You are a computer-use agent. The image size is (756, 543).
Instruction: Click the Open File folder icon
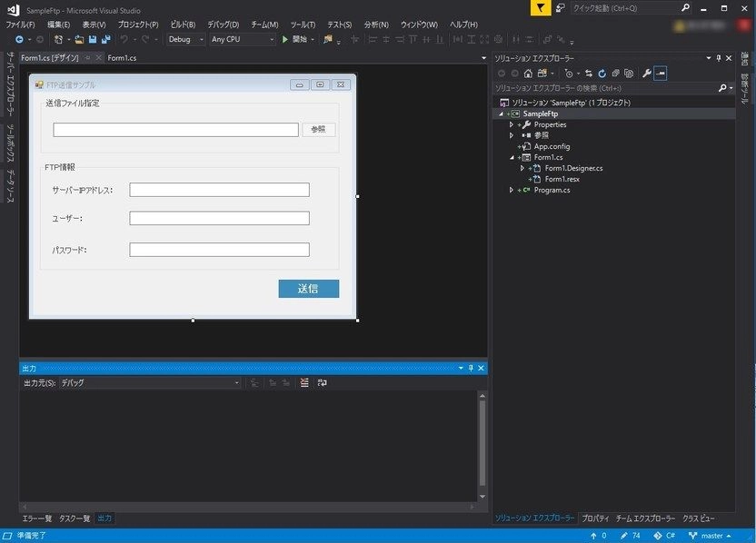(79, 40)
